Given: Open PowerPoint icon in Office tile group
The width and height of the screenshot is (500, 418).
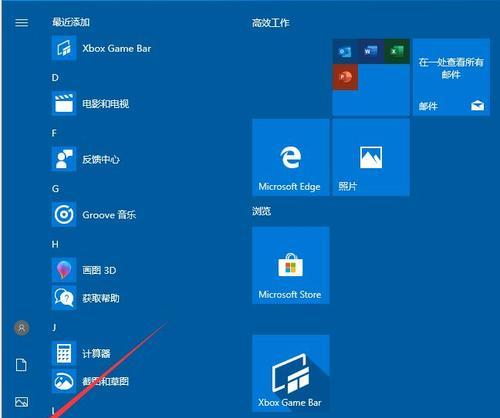Looking at the screenshot, I should [x=345, y=77].
